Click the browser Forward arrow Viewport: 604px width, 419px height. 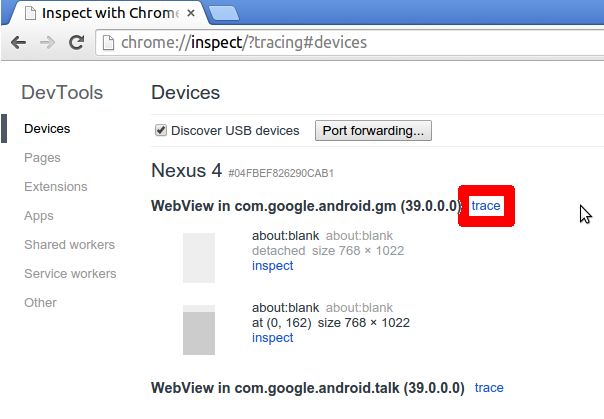(x=47, y=42)
